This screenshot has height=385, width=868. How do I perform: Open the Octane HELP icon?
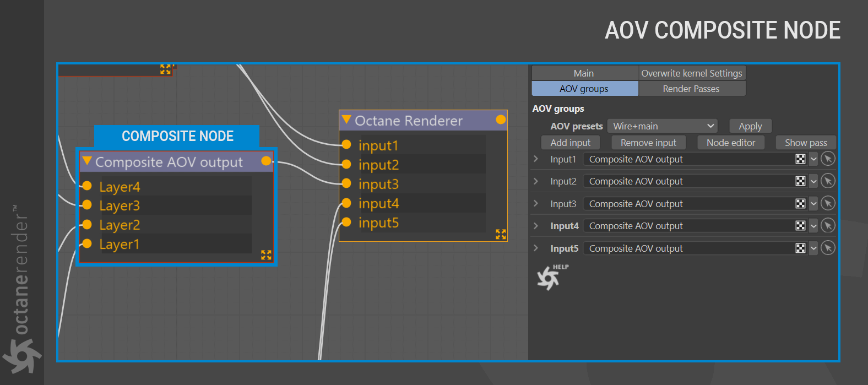pyautogui.click(x=552, y=277)
